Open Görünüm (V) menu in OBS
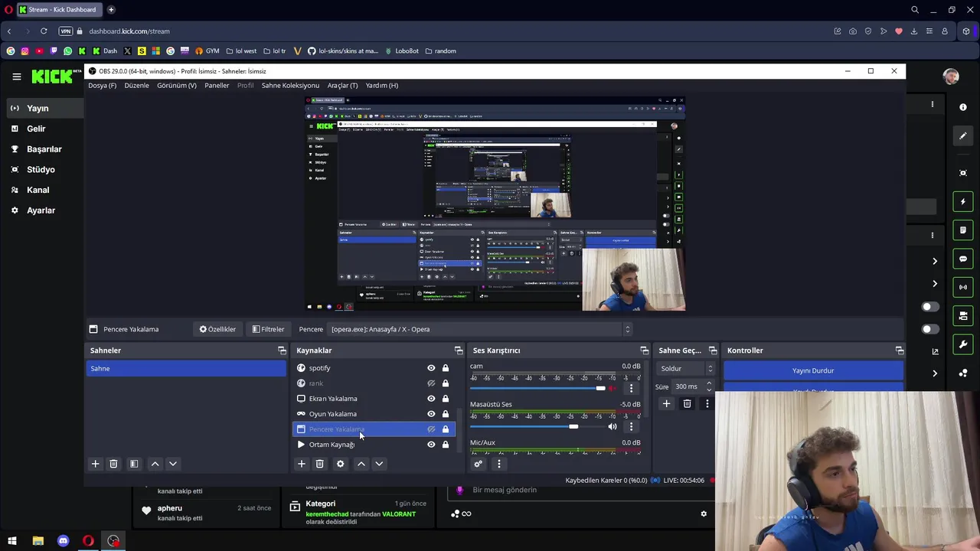The image size is (980, 551). coord(176,86)
